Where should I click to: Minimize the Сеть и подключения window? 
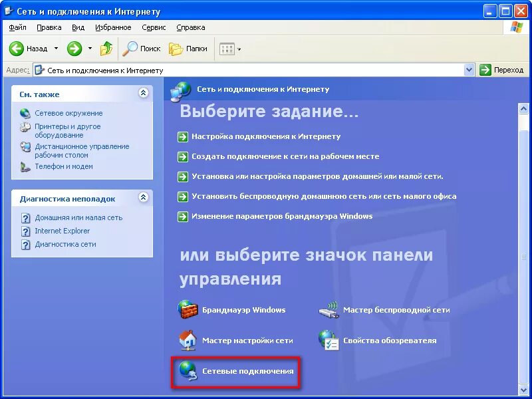pos(489,12)
